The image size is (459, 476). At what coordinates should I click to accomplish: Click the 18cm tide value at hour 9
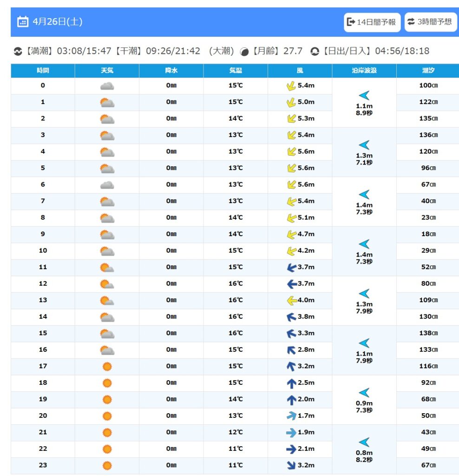tap(428, 234)
